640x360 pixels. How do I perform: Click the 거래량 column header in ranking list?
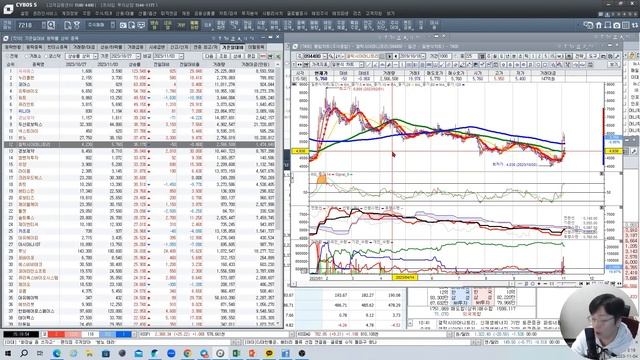coord(219,64)
